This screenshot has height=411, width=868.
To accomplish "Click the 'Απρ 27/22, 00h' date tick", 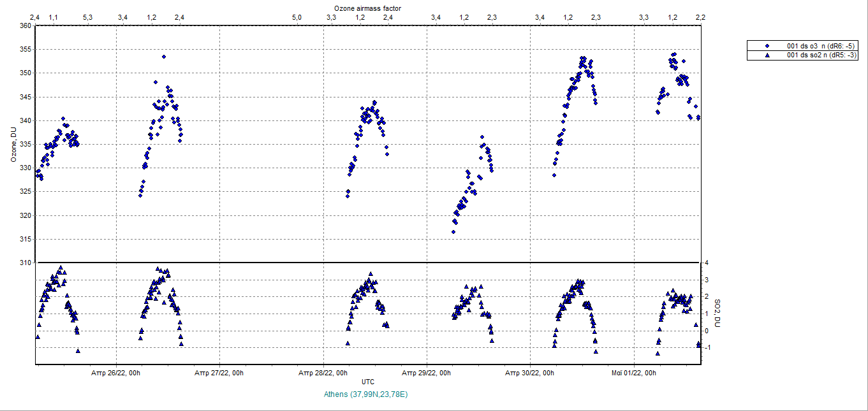I will (220, 373).
